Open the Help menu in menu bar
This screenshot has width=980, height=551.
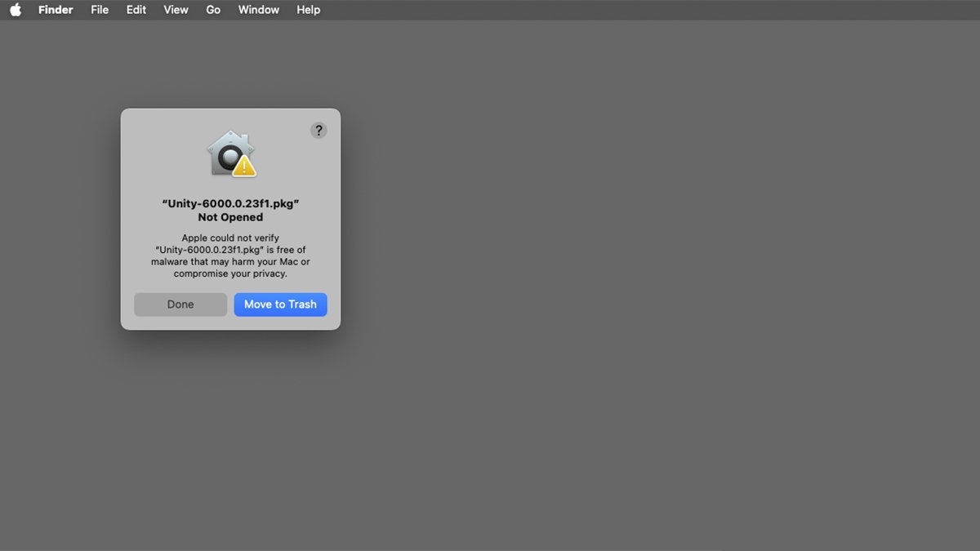pyautogui.click(x=308, y=10)
